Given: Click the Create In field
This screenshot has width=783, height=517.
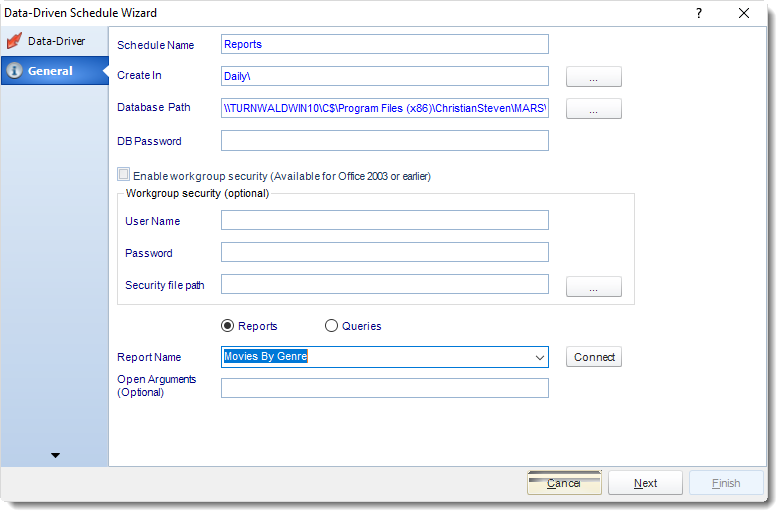Looking at the screenshot, I should 385,76.
